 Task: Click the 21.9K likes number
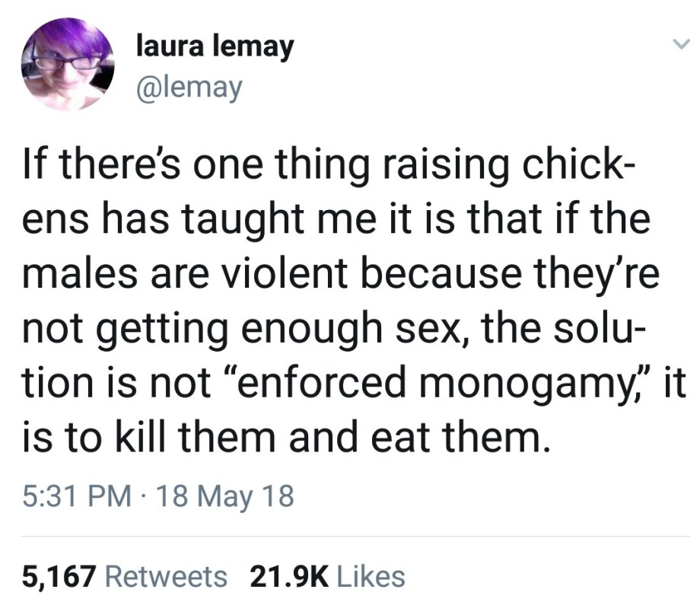(x=285, y=575)
